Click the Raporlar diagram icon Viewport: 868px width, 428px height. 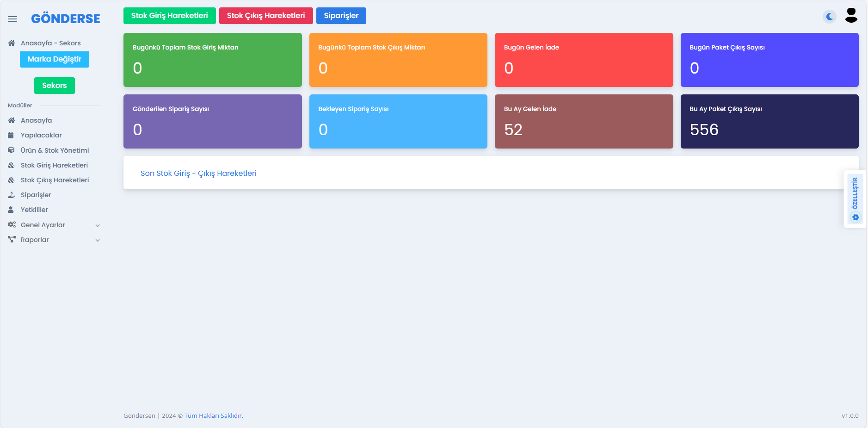(12, 239)
